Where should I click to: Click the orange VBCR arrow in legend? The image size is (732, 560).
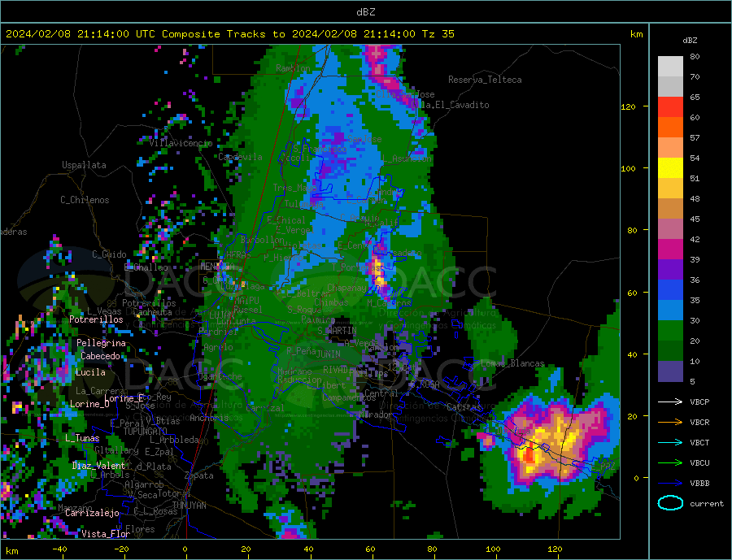pos(670,423)
